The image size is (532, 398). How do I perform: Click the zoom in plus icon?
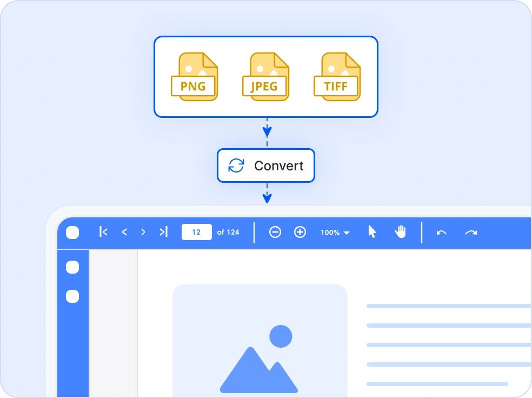click(x=300, y=232)
